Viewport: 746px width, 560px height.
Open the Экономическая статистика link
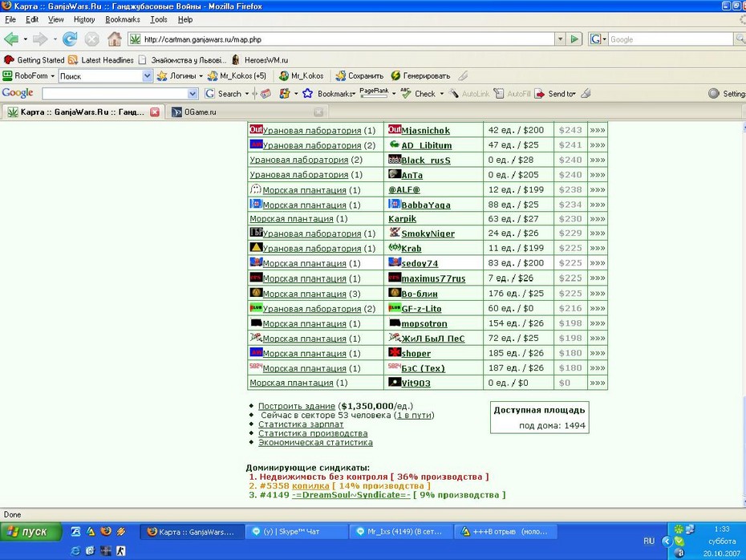315,443
